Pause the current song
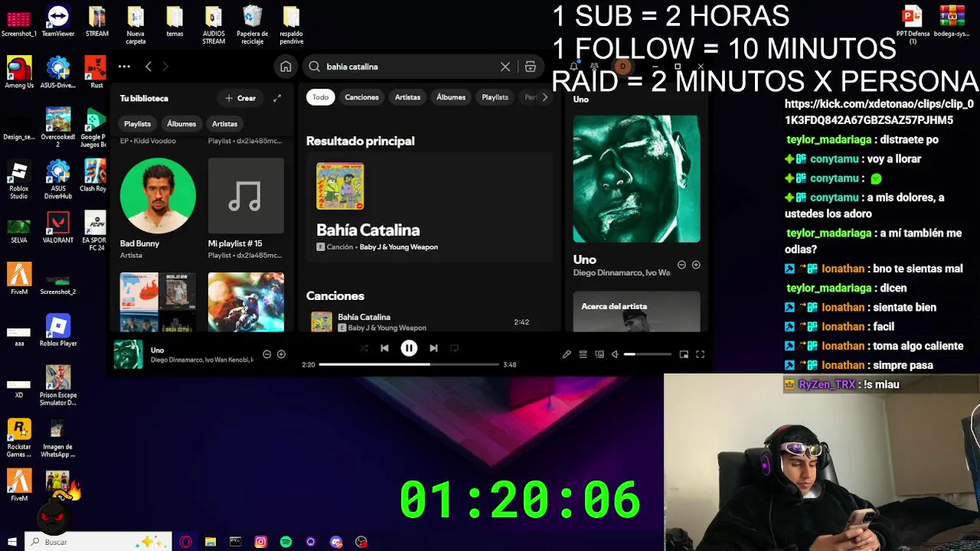This screenshot has width=980, height=551. click(x=409, y=348)
